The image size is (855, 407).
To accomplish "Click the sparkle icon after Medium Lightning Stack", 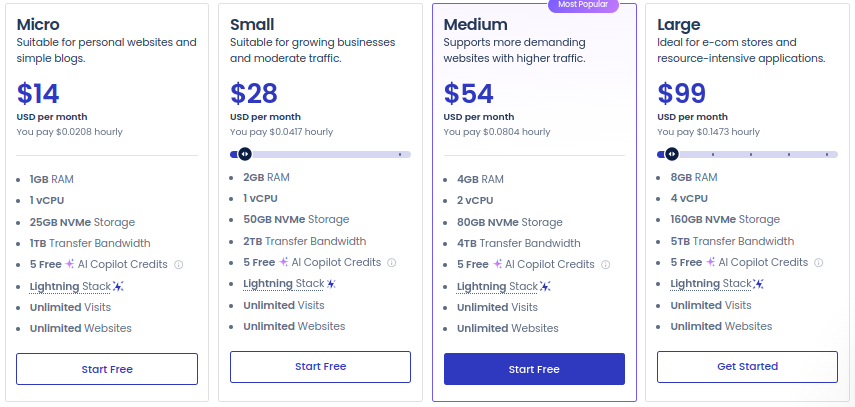I will pyautogui.click(x=545, y=287).
